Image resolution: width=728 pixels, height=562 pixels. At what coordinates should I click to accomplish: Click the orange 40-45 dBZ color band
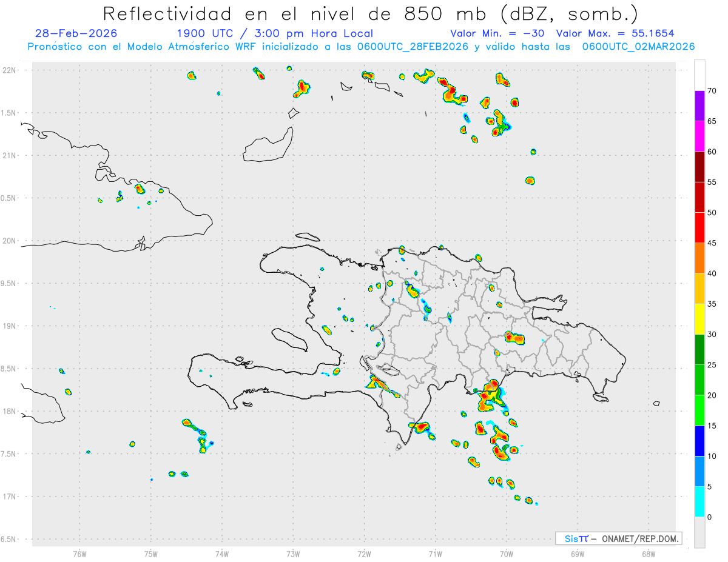click(x=699, y=258)
